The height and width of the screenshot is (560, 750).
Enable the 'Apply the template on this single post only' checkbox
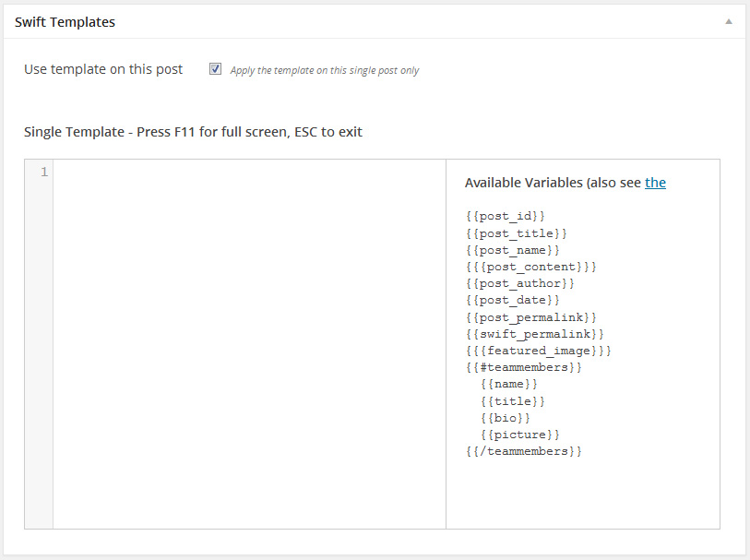click(x=215, y=68)
